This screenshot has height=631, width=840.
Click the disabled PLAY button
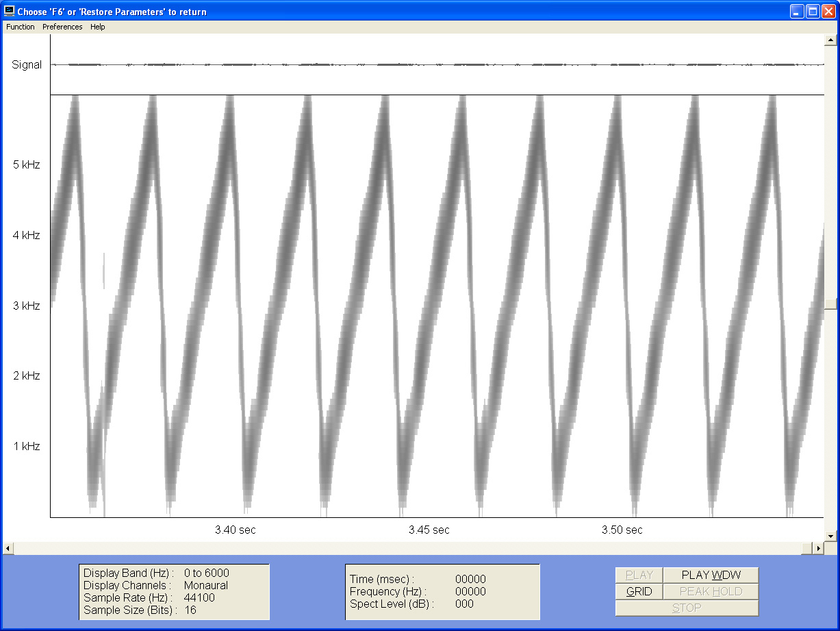coord(639,575)
